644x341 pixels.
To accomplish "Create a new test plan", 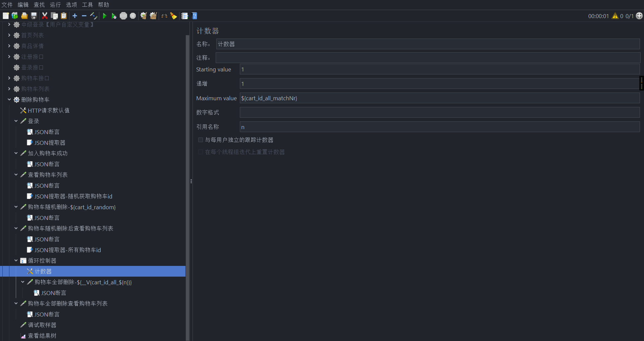I will [x=6, y=16].
